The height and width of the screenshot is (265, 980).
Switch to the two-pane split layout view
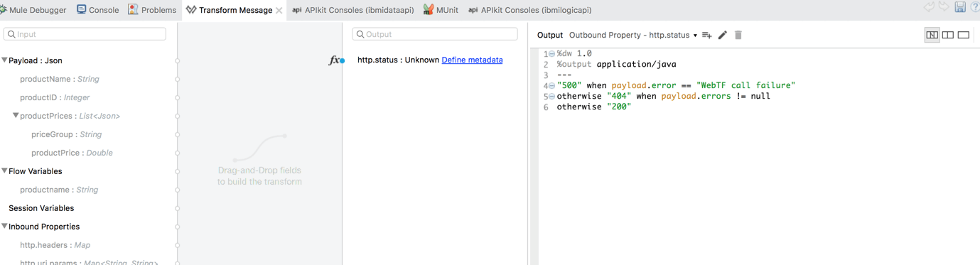(948, 35)
